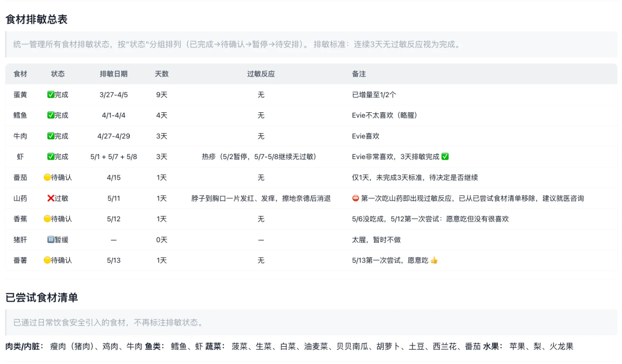Click the date cell 4/1-4/4
622x364 pixels.
point(113,115)
